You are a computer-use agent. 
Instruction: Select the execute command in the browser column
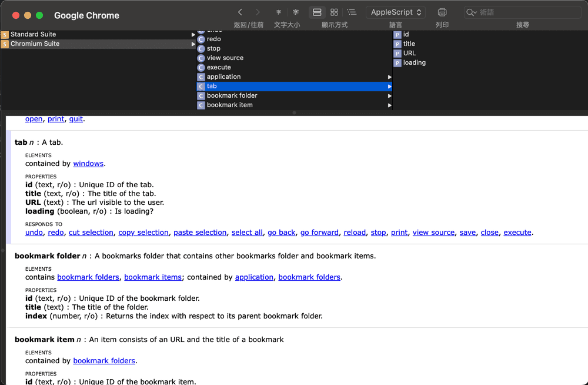point(219,67)
